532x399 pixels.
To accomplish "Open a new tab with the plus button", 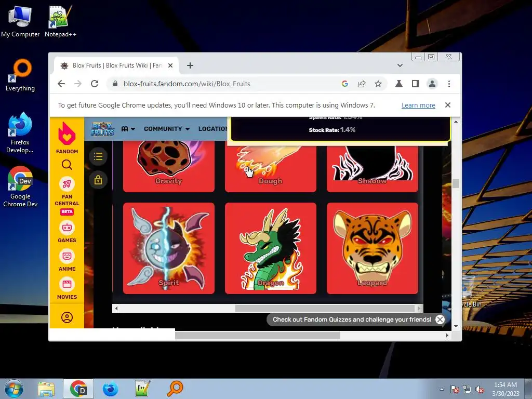I will tap(190, 65).
